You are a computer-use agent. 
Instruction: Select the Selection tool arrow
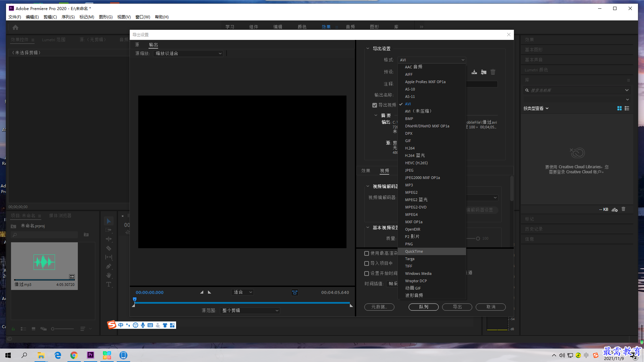coord(109,221)
